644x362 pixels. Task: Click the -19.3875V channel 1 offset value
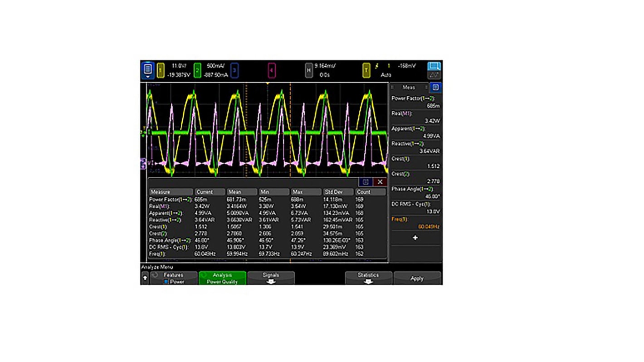click(178, 75)
